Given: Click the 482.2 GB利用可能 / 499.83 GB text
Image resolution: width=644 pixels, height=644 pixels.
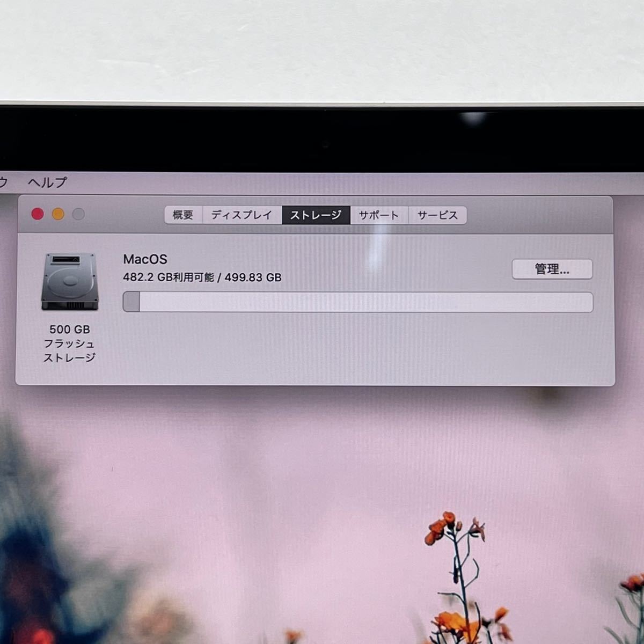Looking at the screenshot, I should (x=202, y=277).
